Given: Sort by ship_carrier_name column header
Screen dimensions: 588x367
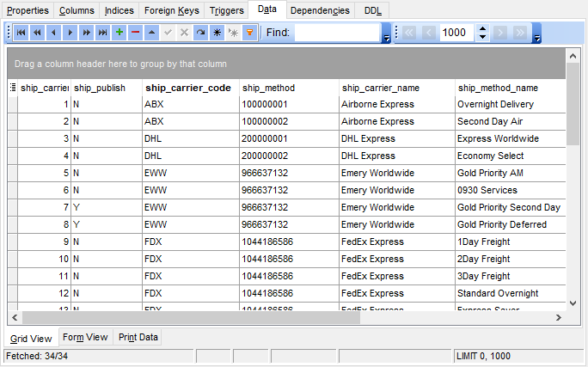Looking at the screenshot, I should 397,88.
